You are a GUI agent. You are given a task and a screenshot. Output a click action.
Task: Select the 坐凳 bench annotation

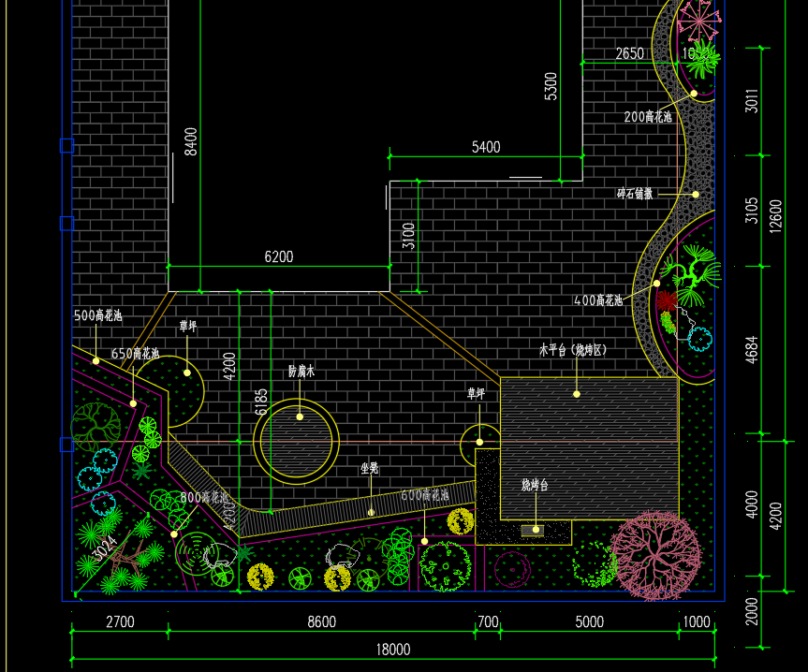click(370, 468)
